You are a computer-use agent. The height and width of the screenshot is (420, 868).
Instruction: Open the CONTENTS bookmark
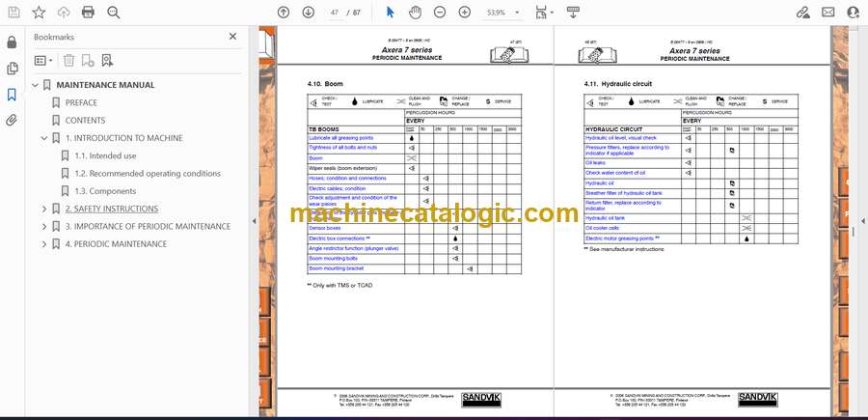tap(85, 121)
